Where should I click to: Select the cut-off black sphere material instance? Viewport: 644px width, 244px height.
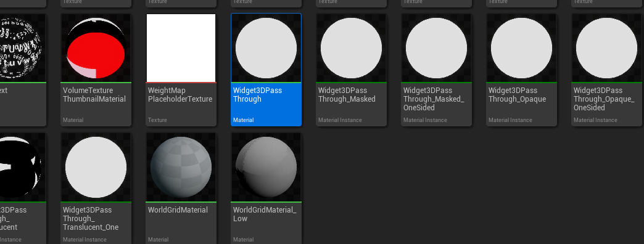[x=23, y=188]
